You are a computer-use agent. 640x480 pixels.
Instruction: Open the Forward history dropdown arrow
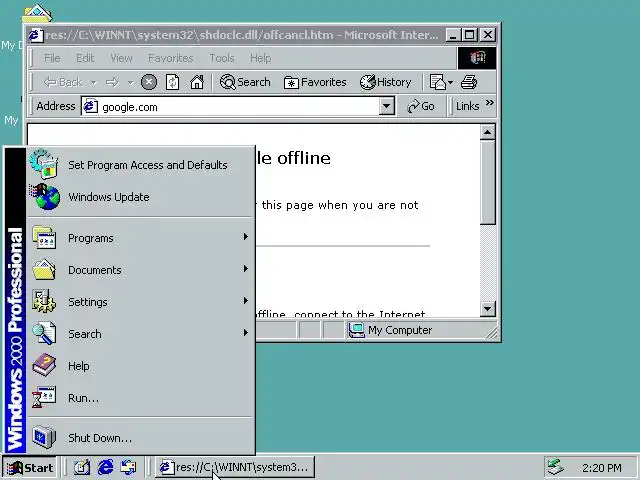coord(131,83)
